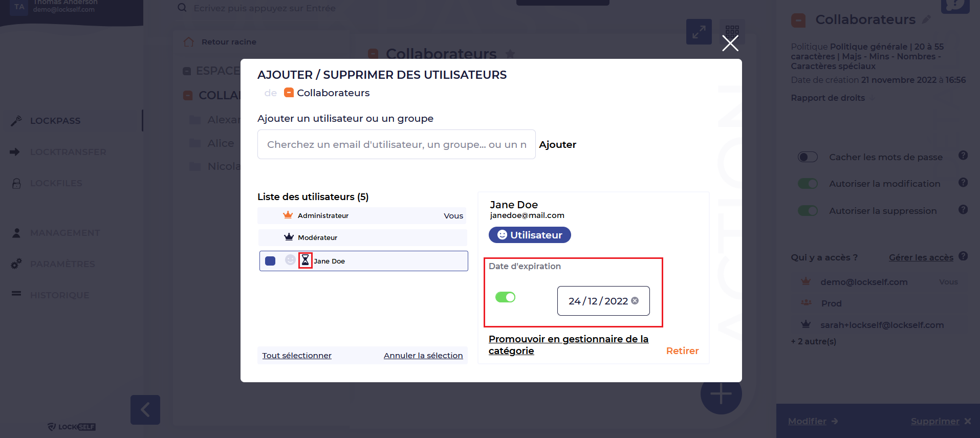Focus the user or group search field

coord(396,144)
